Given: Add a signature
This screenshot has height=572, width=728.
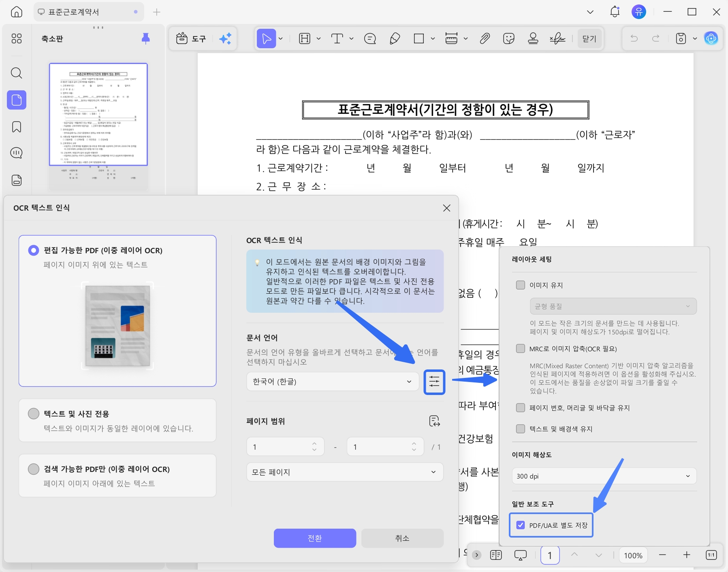Looking at the screenshot, I should point(557,38).
